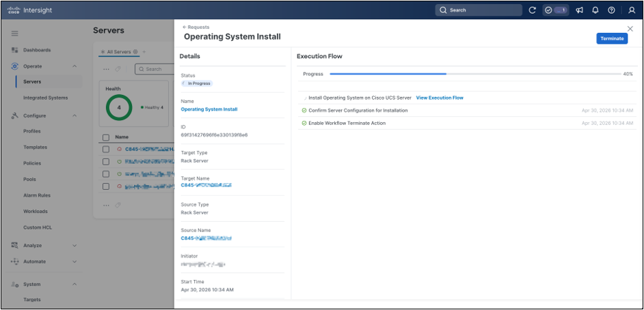Viewport: 644px width, 310px height.
Task: Click the Terminate button
Action: [612, 38]
